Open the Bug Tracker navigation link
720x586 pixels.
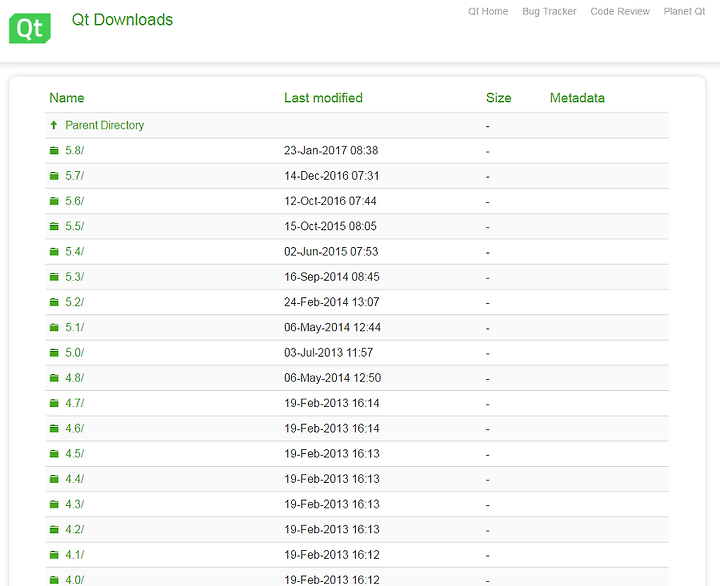[549, 11]
